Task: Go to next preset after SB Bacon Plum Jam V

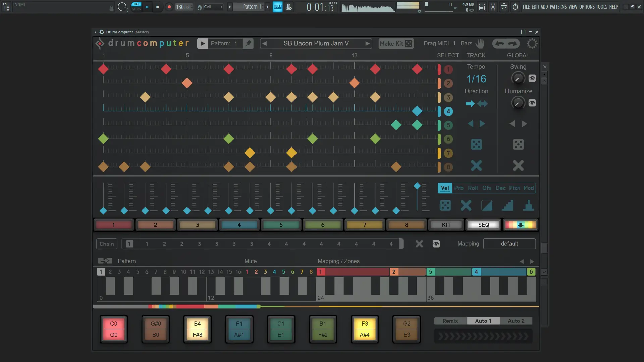Action: pyautogui.click(x=367, y=43)
